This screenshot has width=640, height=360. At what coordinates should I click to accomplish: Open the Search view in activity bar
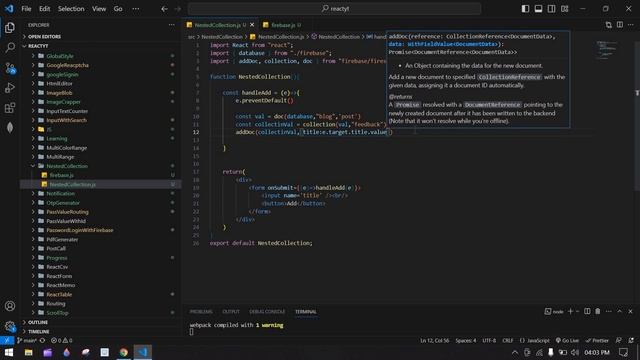pyautogui.click(x=10, y=47)
